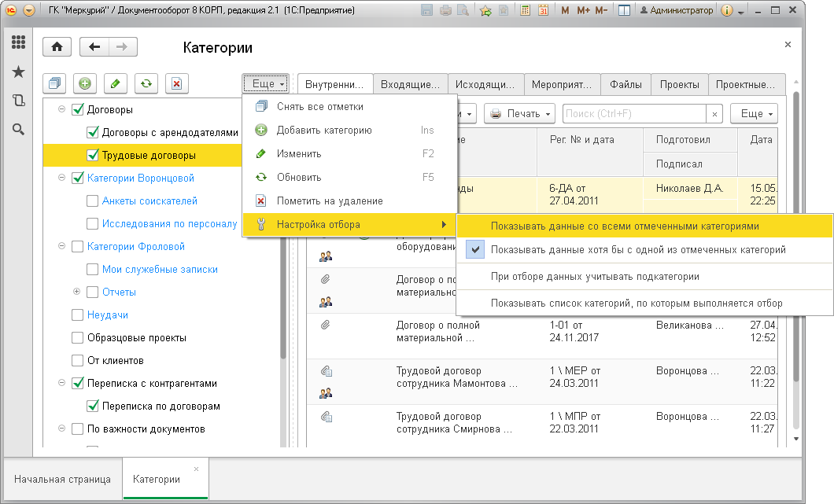Viewport: 834px width, 504px height.
Task: Click the mark for deletion icon
Action: 177,83
